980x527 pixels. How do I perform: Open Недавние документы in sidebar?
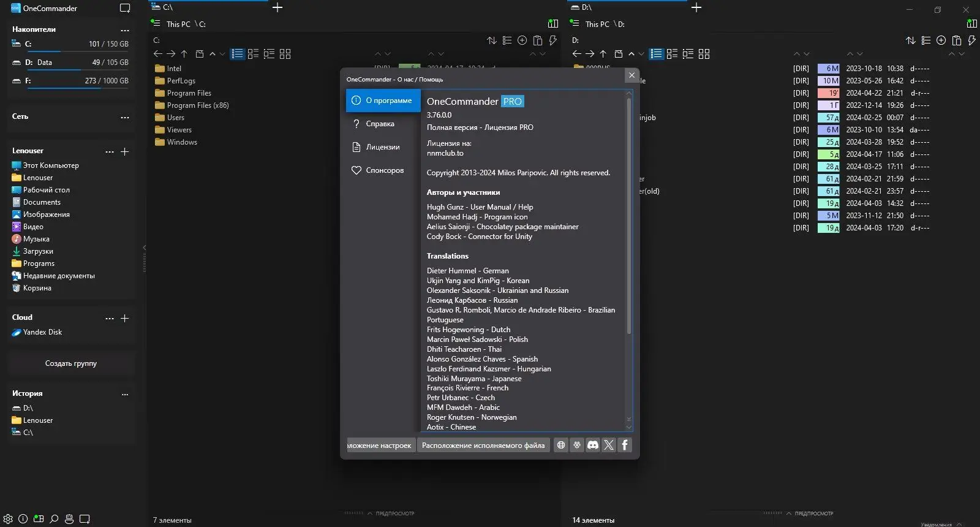pos(59,276)
